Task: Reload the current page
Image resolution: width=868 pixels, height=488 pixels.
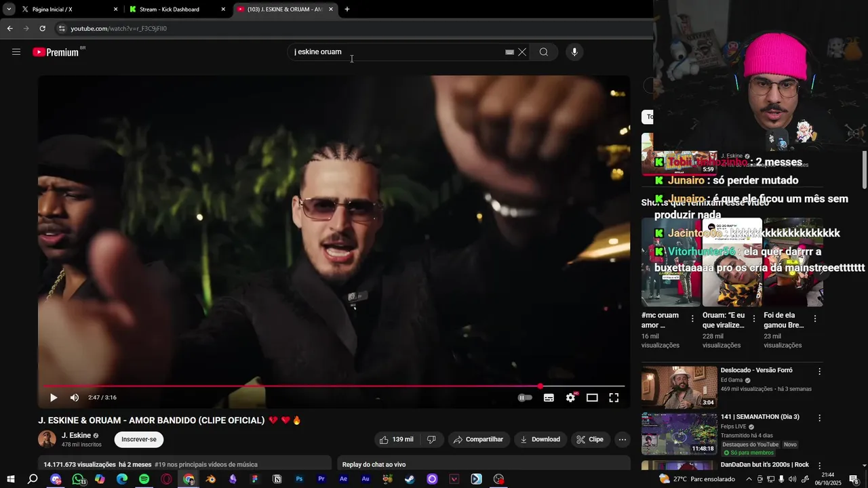Action: pyautogui.click(x=42, y=28)
